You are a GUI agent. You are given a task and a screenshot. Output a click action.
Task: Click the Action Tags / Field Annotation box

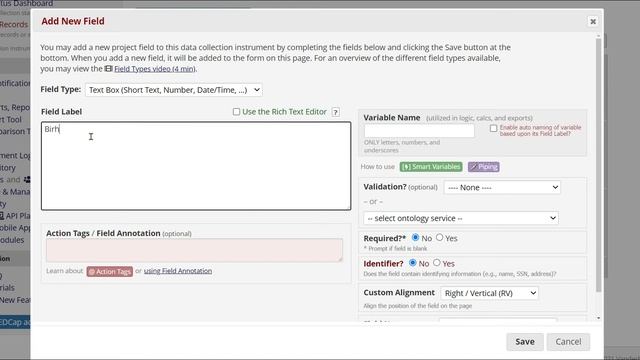click(x=194, y=250)
